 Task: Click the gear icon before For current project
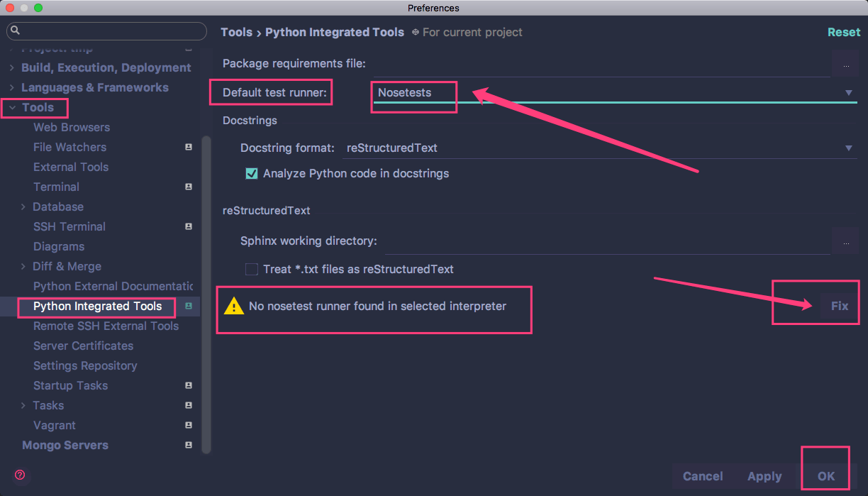pyautogui.click(x=416, y=32)
